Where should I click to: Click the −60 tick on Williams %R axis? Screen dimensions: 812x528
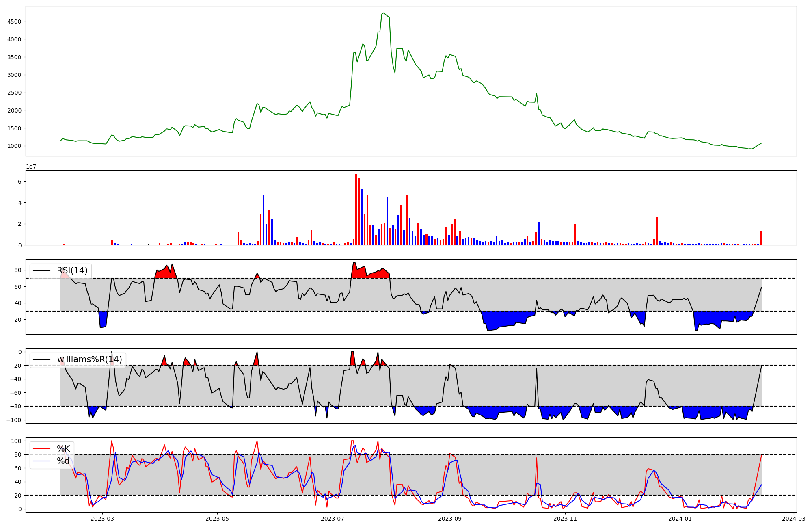(x=16, y=393)
